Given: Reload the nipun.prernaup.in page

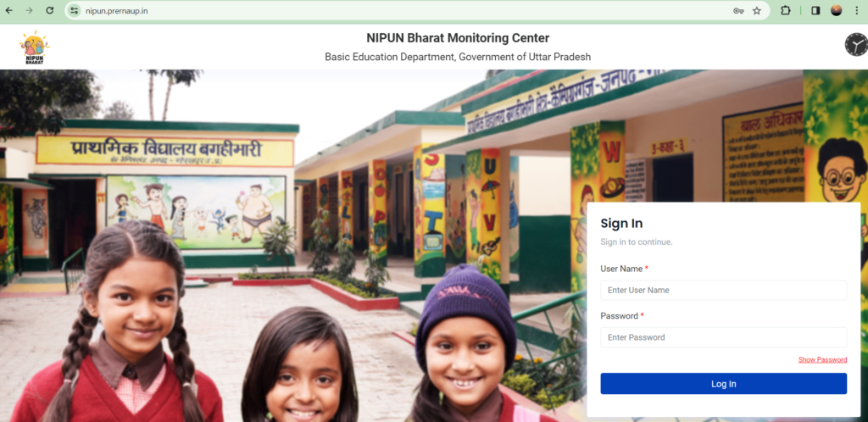Looking at the screenshot, I should tap(50, 10).
